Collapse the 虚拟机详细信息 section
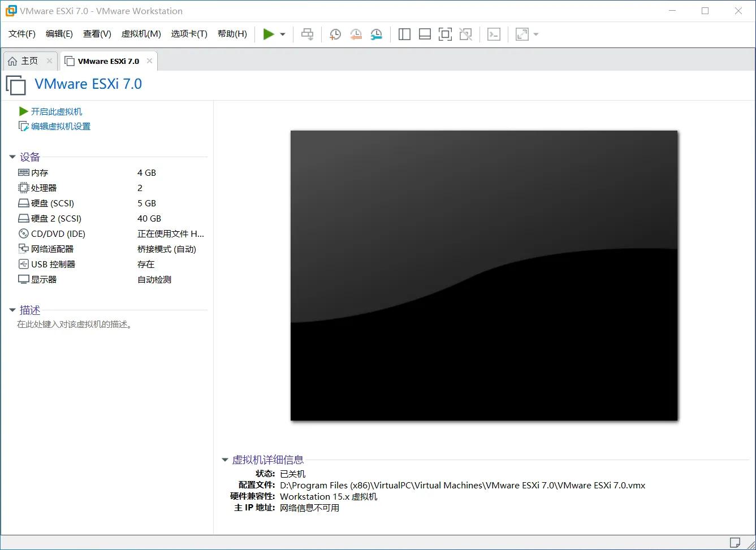Screen dimensions: 756x550 (225, 460)
